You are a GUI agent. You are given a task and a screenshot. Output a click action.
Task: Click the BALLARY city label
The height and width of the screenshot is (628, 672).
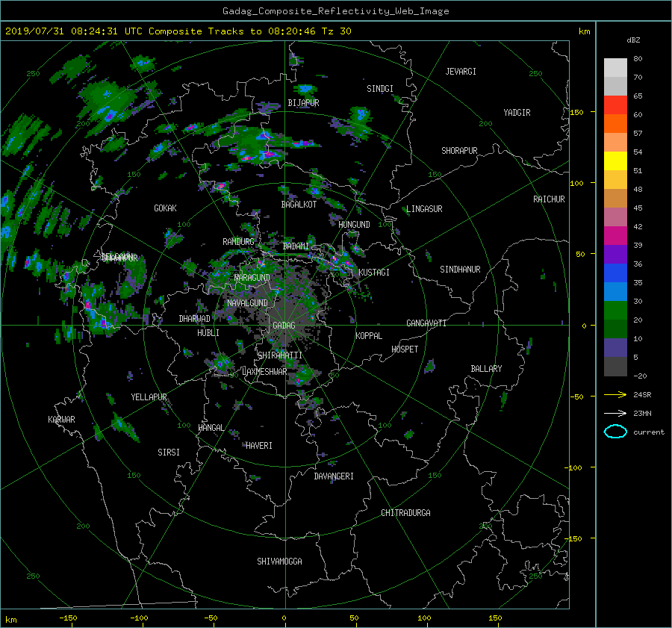coord(486,369)
